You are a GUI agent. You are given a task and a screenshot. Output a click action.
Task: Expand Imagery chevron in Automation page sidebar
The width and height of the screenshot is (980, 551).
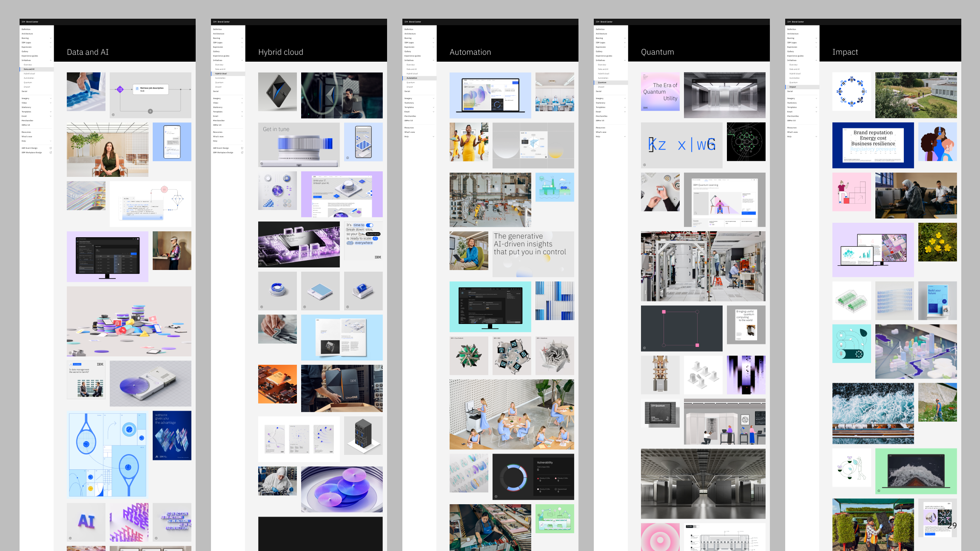[433, 98]
